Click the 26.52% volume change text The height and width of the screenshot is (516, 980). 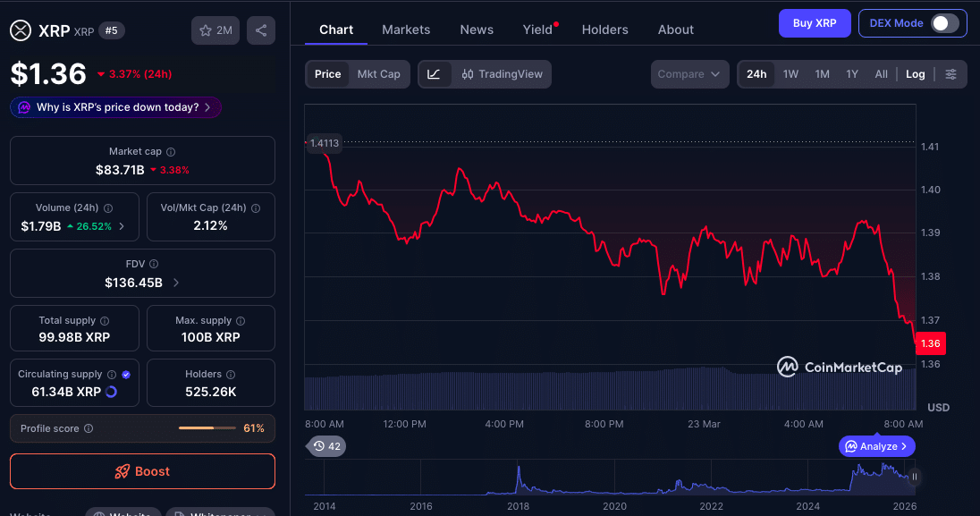94,226
